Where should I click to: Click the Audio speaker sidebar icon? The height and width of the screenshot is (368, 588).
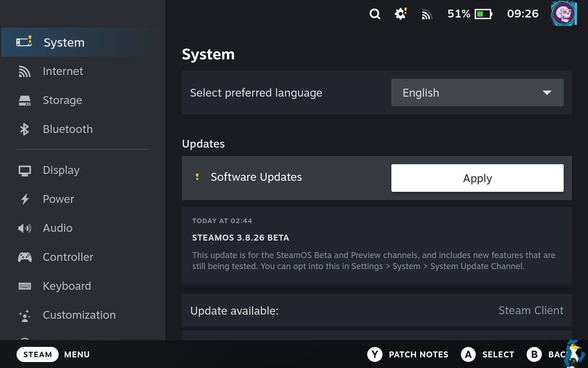[x=25, y=228]
